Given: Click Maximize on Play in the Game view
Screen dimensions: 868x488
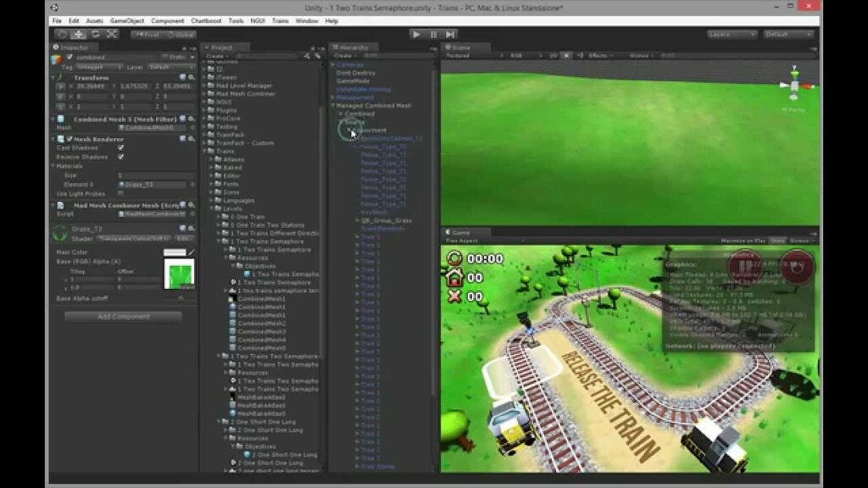Looking at the screenshot, I should pos(744,241).
